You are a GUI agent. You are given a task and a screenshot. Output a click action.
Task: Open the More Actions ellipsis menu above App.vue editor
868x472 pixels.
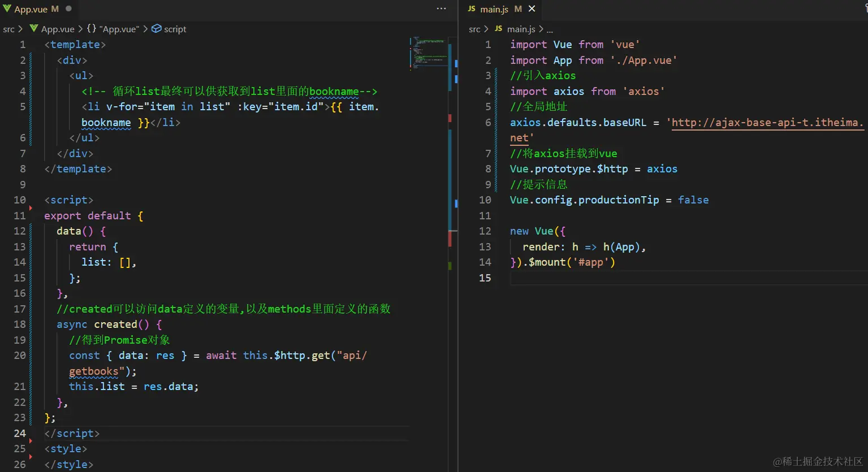click(x=442, y=8)
